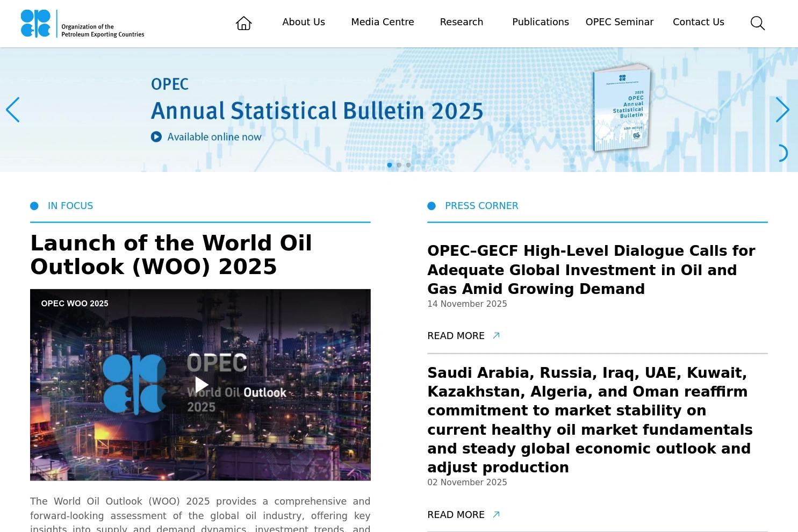Open the OPEC Seminar menu
This screenshot has width=798, height=532.
620,22
